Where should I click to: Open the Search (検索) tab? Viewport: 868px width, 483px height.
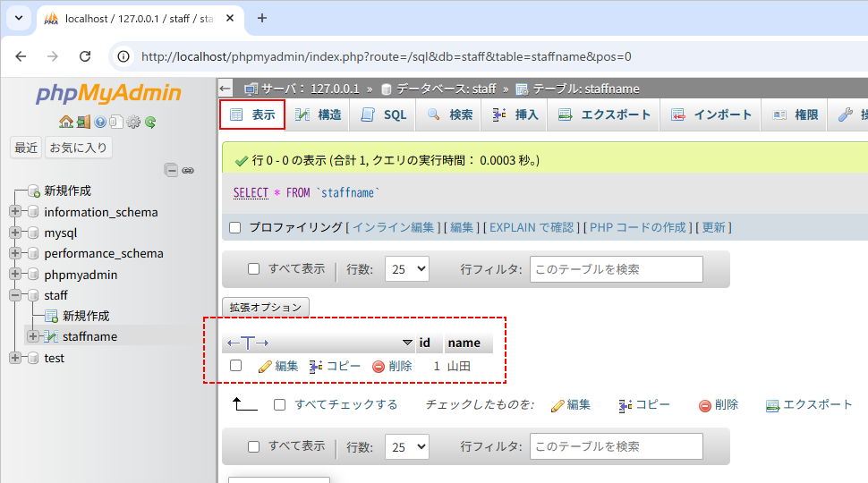pyautogui.click(x=450, y=114)
